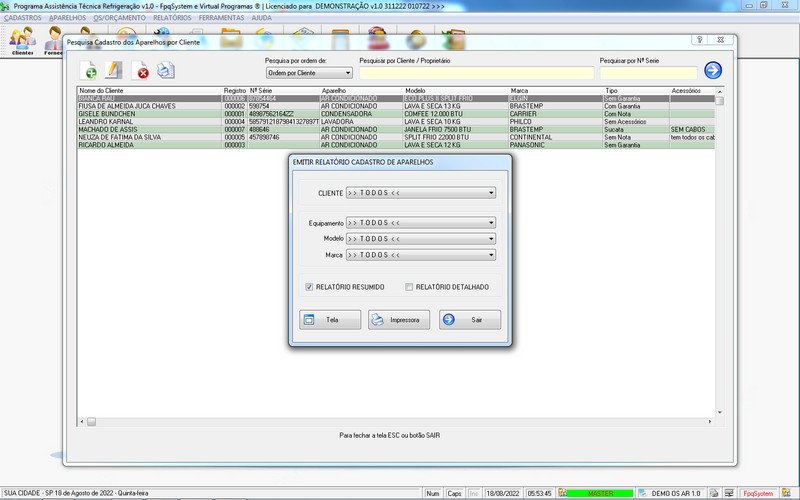This screenshot has width=800, height=500.
Task: Click LAVADORA appliance cell
Action: 362,122
